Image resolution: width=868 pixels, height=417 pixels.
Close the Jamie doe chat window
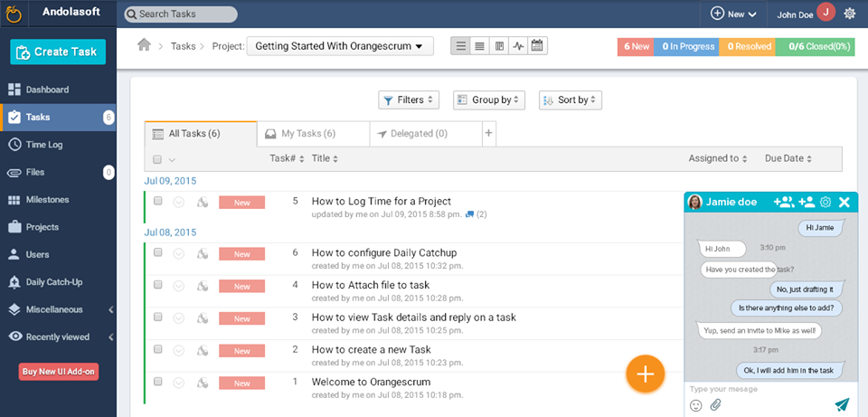844,202
